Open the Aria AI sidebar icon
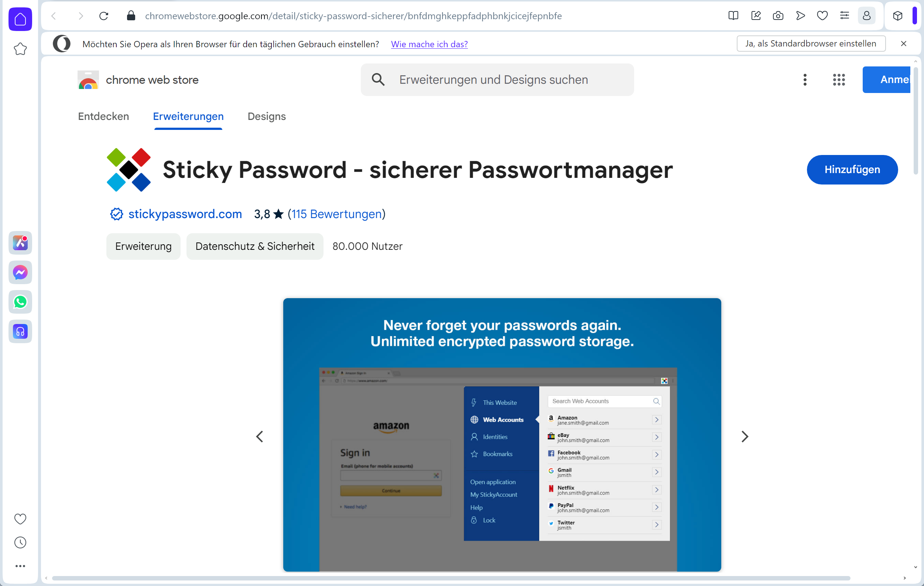The width and height of the screenshot is (924, 586). [x=20, y=243]
